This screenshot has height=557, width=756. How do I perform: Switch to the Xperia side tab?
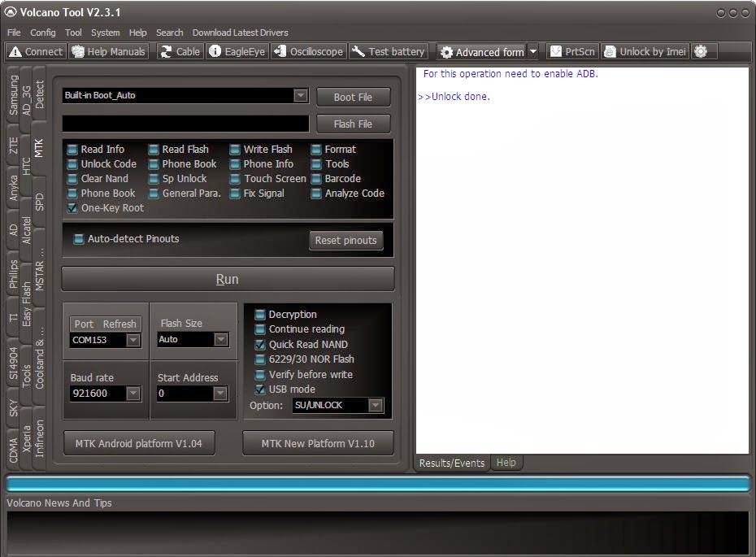27,439
